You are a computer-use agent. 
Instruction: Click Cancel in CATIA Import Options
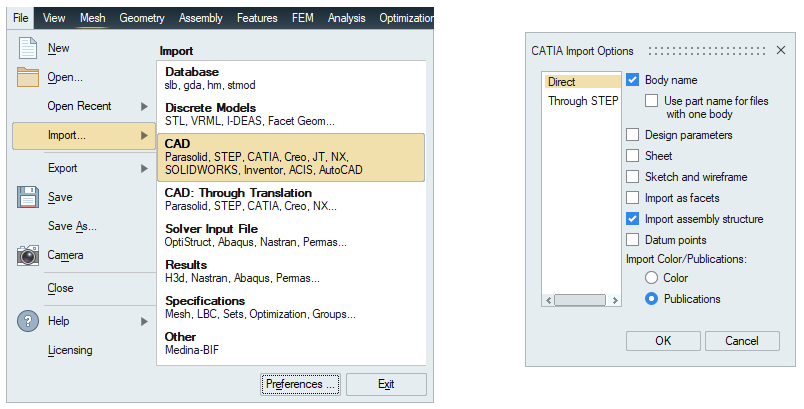[x=741, y=341]
